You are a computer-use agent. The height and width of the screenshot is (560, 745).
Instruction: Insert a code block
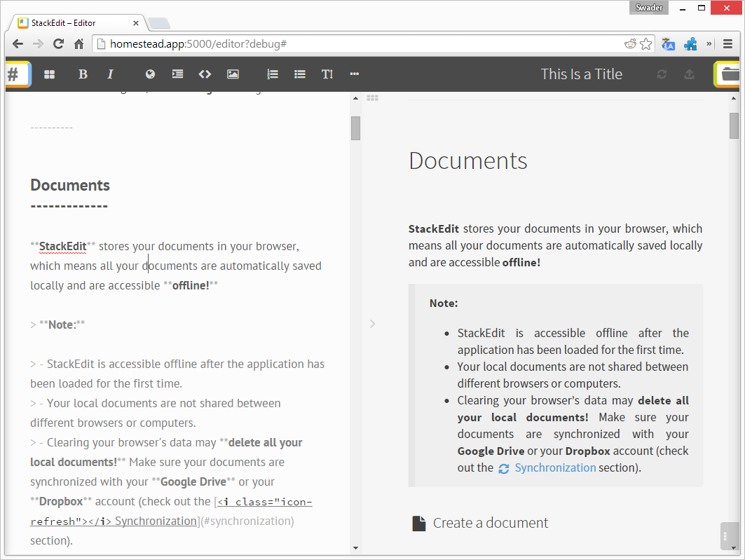click(x=205, y=74)
